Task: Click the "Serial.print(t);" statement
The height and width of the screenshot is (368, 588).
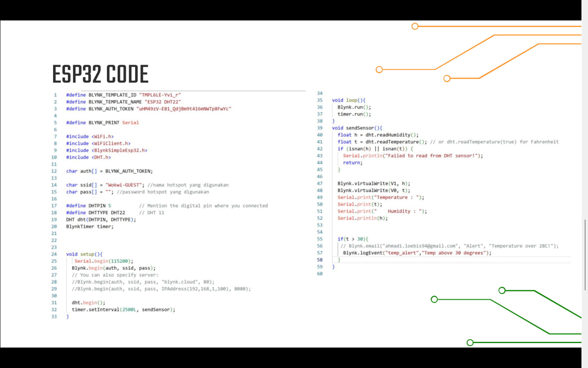Action: click(360, 204)
